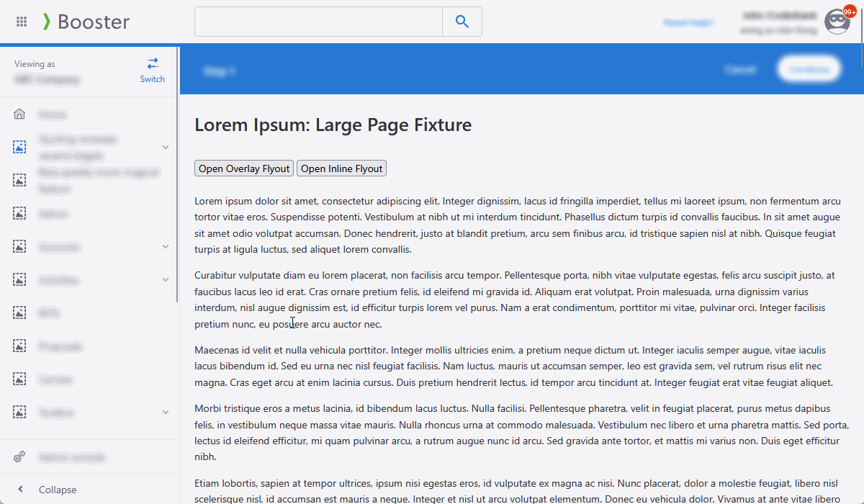Click the Open Overlay Flyout button
This screenshot has height=504, width=864.
coord(244,168)
